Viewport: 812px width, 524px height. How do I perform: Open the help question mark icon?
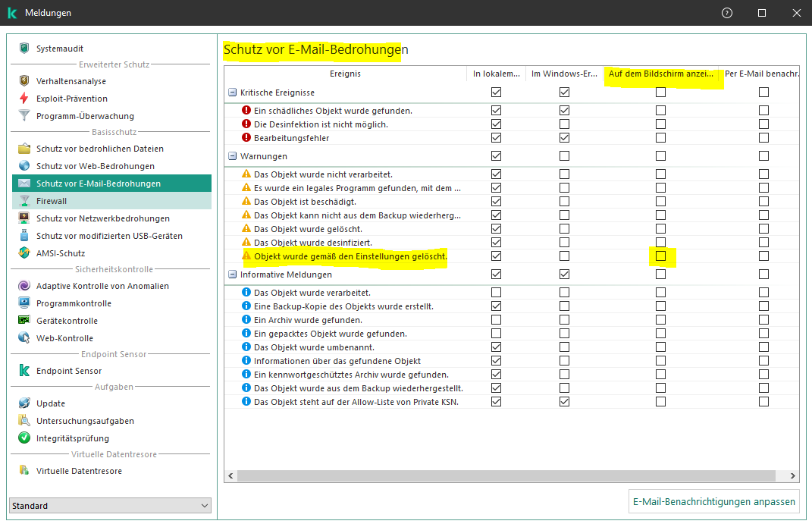click(x=727, y=13)
